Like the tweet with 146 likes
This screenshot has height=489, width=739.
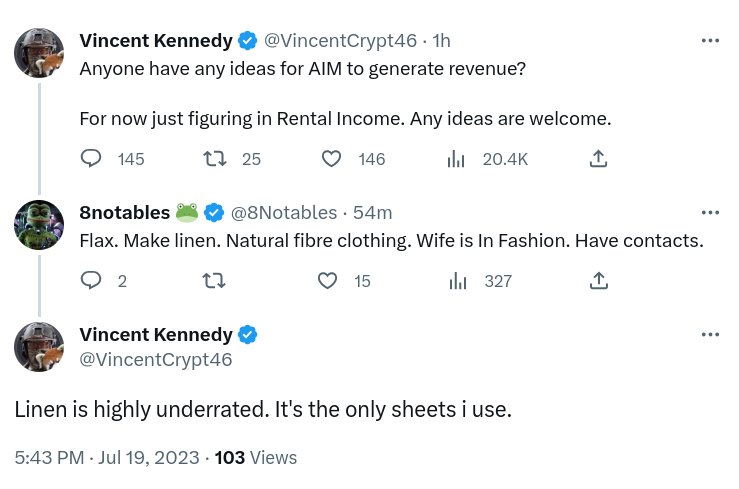click(332, 159)
